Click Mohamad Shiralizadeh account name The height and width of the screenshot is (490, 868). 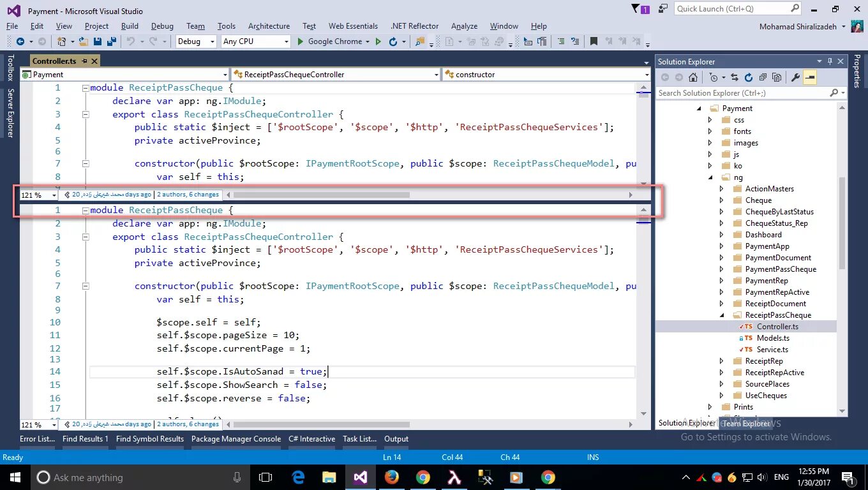click(798, 26)
